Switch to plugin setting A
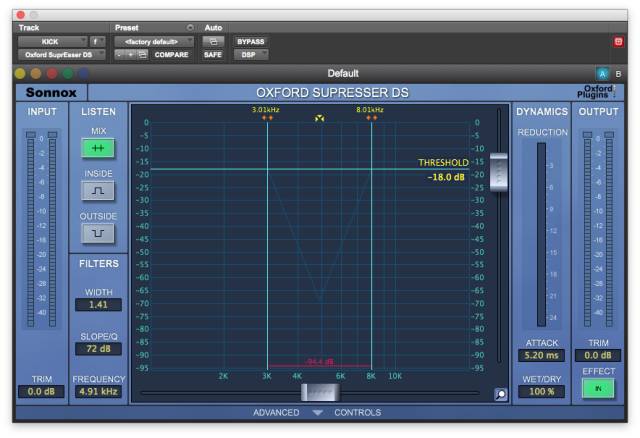640x438 pixels. click(602, 74)
